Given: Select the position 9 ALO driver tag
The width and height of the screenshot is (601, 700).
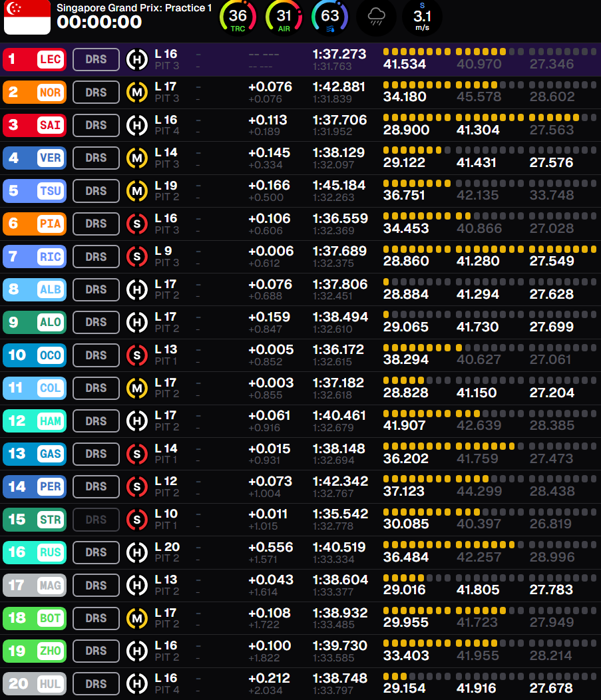Looking at the screenshot, I should pos(35,322).
